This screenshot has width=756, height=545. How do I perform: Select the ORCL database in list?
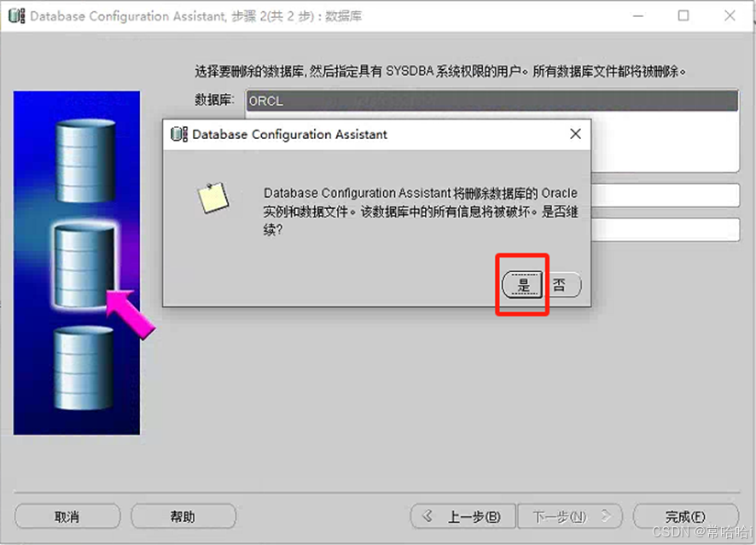[491, 101]
